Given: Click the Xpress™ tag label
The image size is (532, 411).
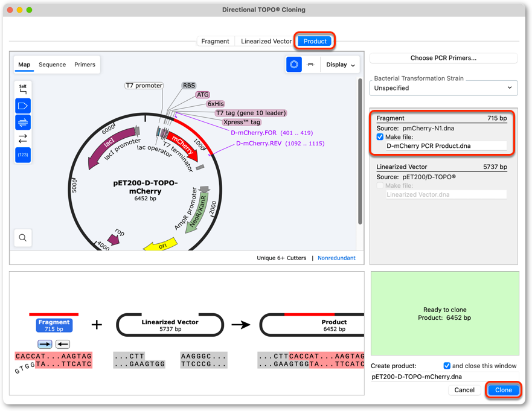Looking at the screenshot, I should click(x=242, y=122).
